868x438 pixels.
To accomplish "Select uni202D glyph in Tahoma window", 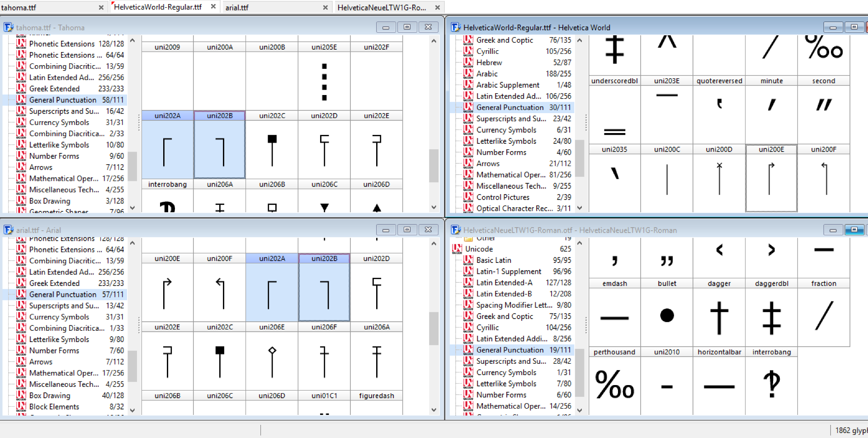I will [324, 145].
